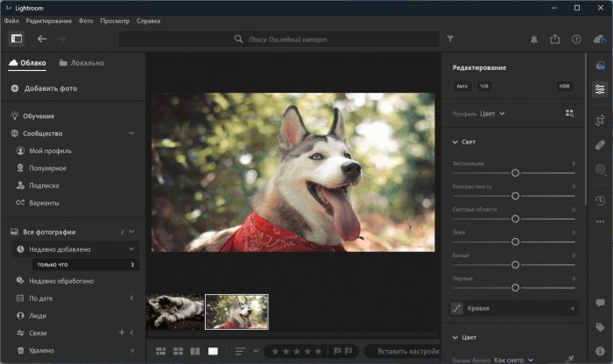Image resolution: width=613 pixels, height=364 pixels.
Task: Apply Авто adjustments button
Action: click(462, 87)
